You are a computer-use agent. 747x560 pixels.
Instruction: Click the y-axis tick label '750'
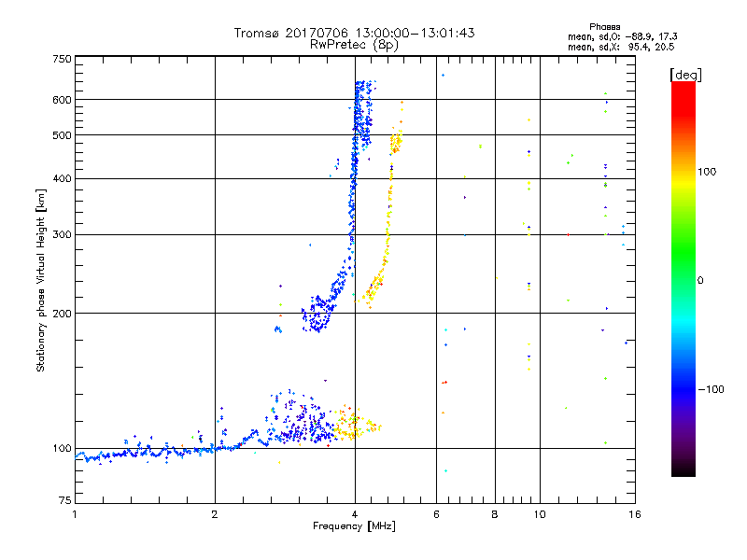pyautogui.click(x=62, y=59)
